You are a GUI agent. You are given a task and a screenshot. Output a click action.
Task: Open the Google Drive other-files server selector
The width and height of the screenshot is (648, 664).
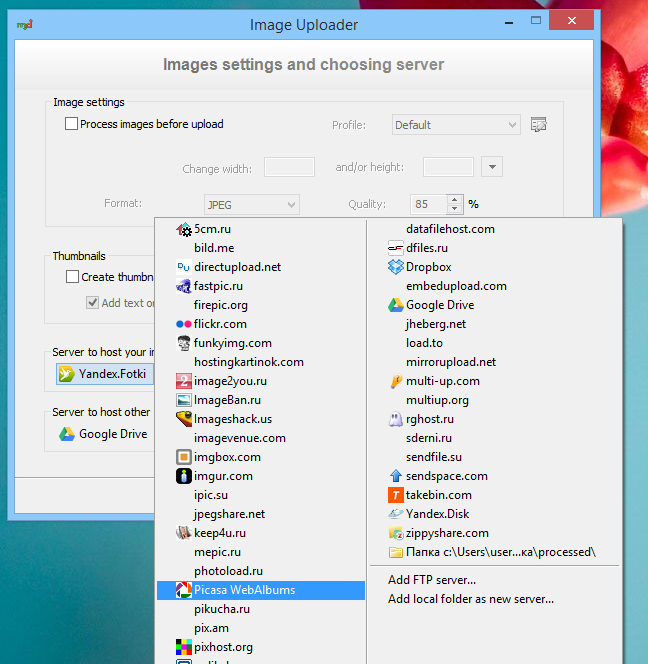103,434
